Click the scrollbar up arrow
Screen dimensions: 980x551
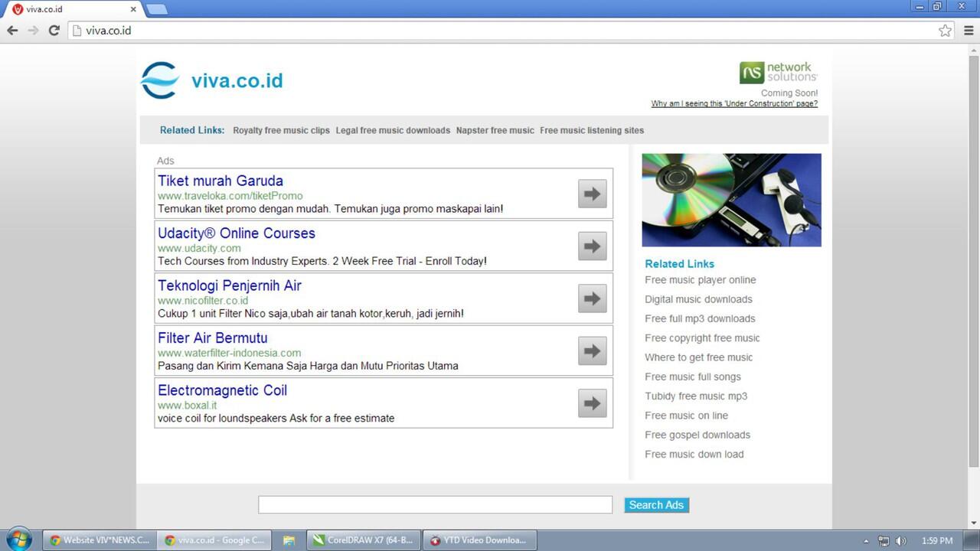pyautogui.click(x=974, y=50)
